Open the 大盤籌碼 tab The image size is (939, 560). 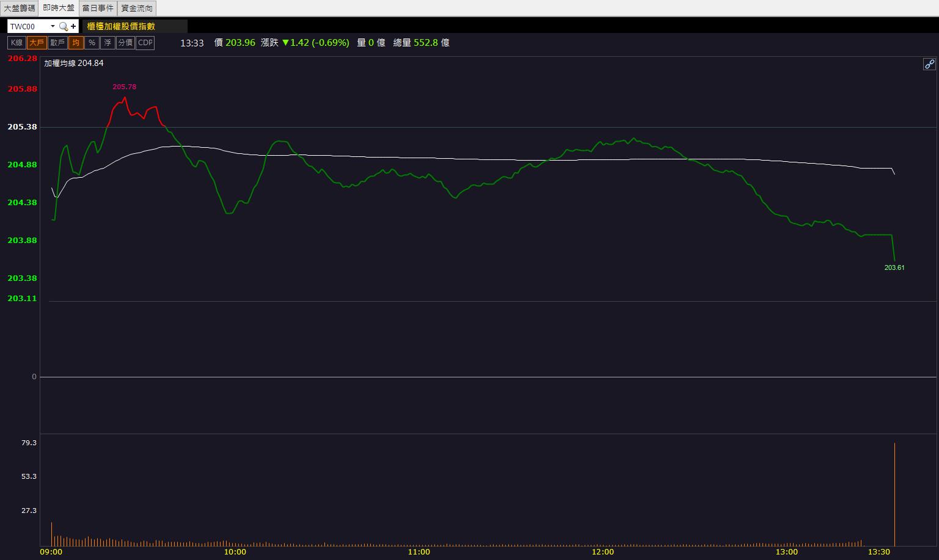click(x=20, y=8)
